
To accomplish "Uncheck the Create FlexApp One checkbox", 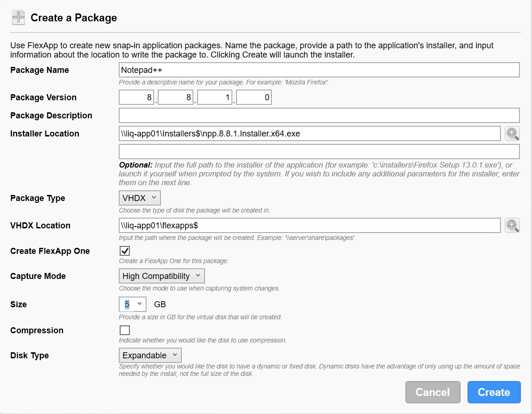I will point(125,251).
